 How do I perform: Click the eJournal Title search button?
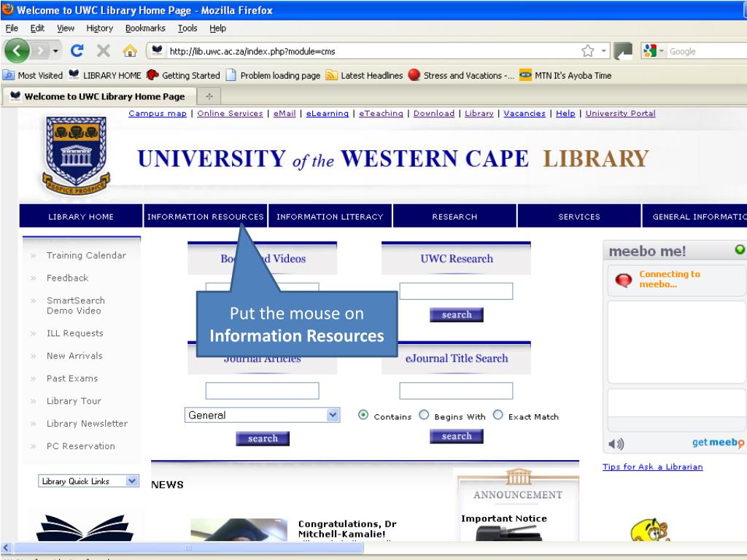click(457, 436)
